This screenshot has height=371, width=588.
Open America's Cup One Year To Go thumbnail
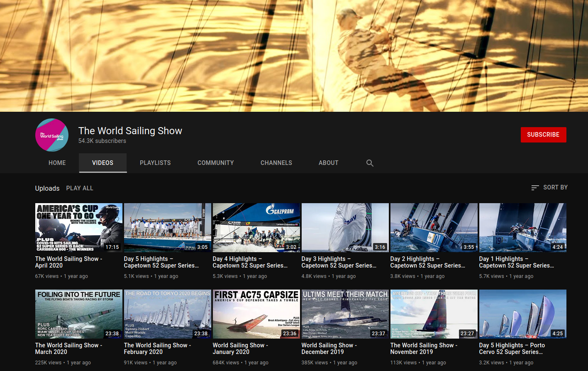[79, 227]
